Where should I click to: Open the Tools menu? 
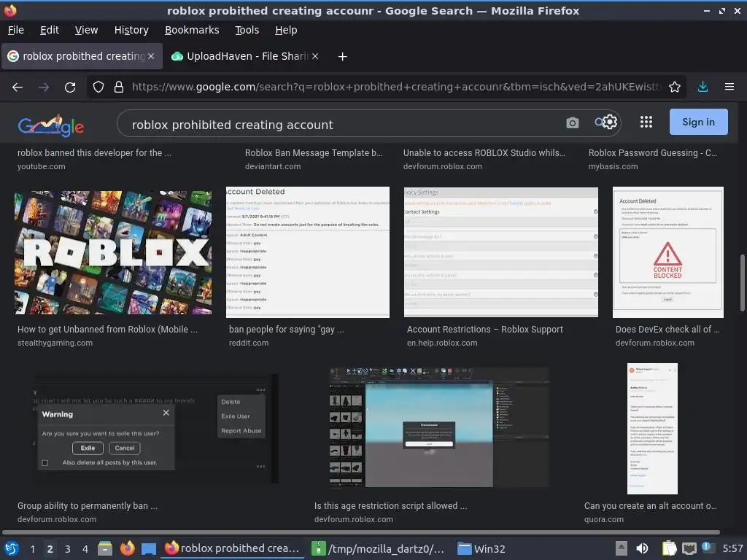point(247,30)
